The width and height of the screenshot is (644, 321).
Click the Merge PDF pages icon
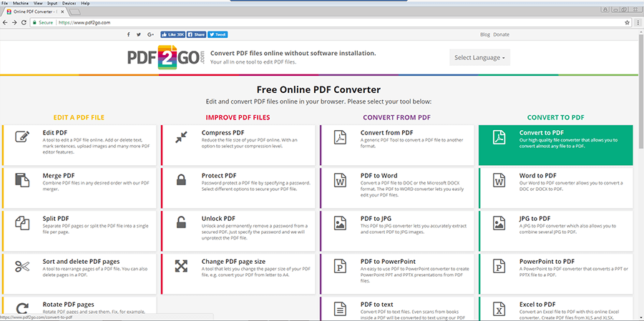[x=22, y=180]
